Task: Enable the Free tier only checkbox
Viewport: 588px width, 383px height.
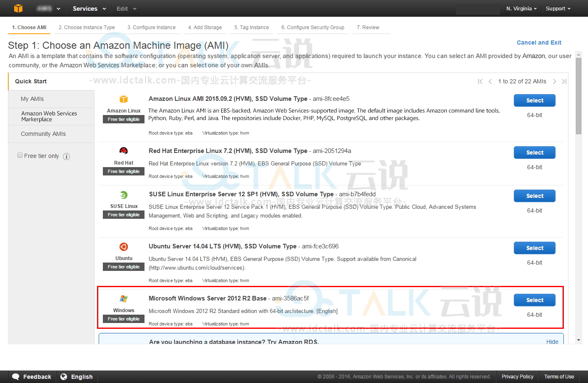Action: [x=20, y=155]
